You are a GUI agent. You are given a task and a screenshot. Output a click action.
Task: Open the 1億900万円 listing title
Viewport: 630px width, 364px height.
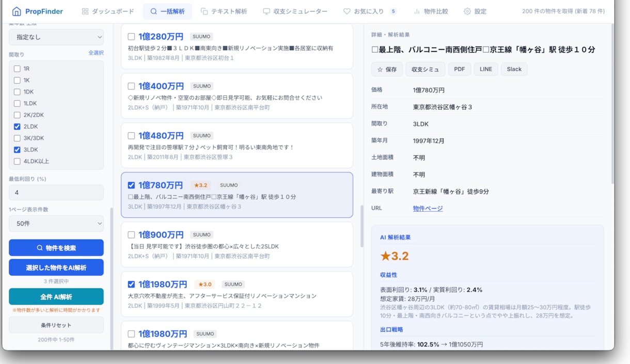[x=161, y=235]
